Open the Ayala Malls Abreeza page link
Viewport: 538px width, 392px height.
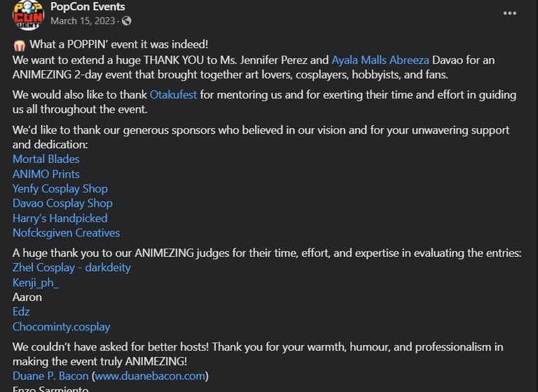coord(381,60)
